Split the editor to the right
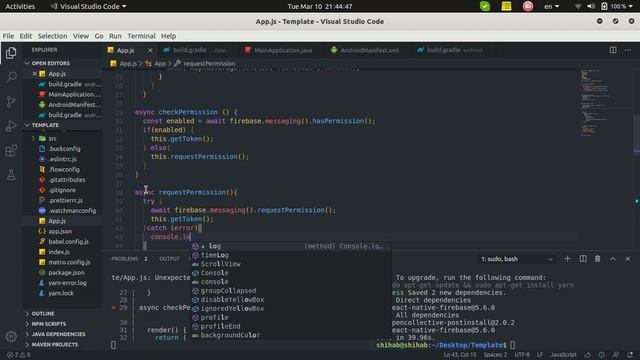Screen dimensions: 640x360 coord(613,50)
